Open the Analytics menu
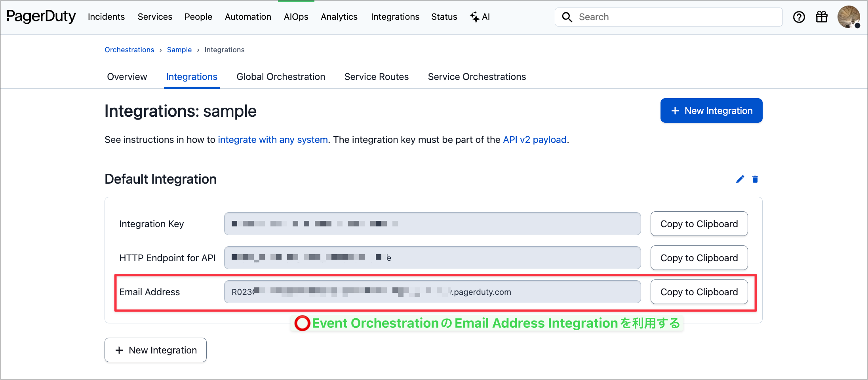Image resolution: width=868 pixels, height=380 pixels. [x=339, y=17]
